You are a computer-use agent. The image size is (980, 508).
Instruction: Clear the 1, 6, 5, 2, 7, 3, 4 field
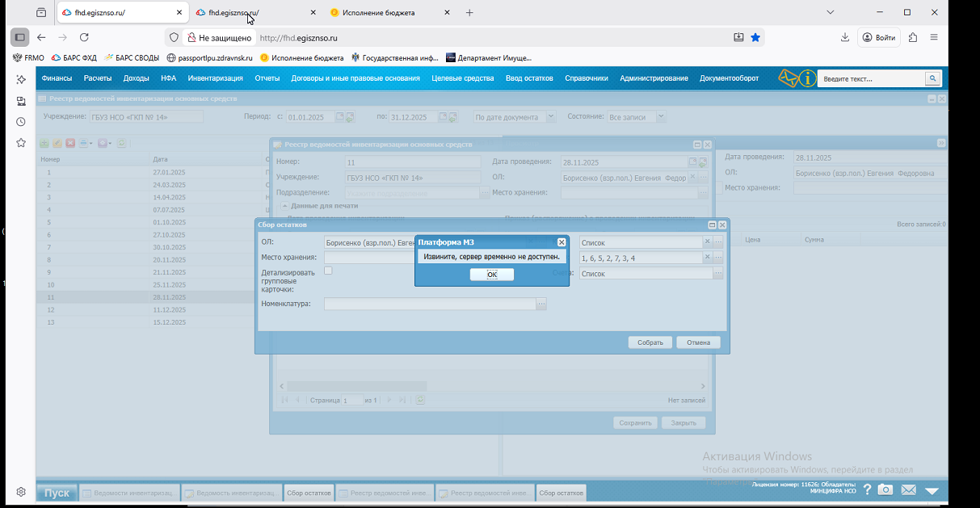point(708,258)
